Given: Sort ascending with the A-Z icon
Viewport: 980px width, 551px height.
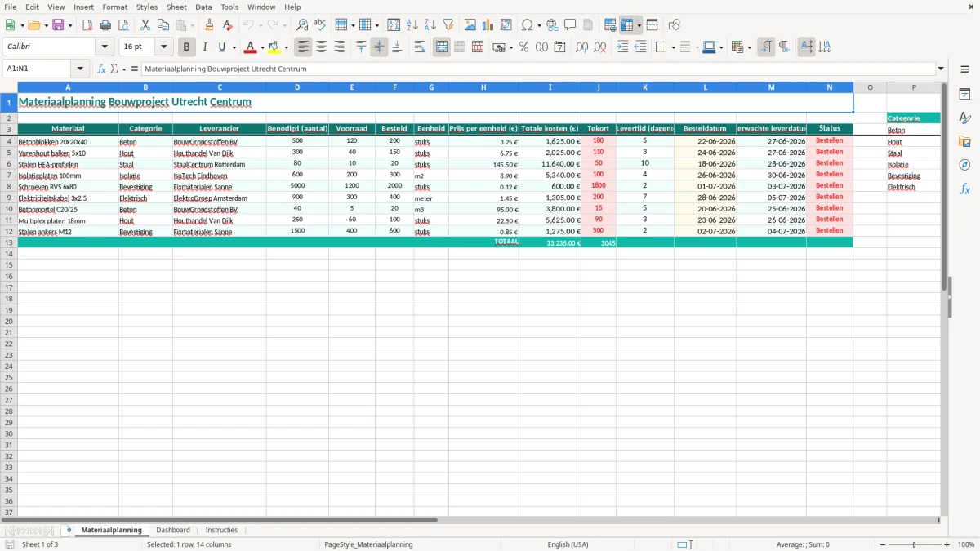Looking at the screenshot, I should tap(412, 25).
